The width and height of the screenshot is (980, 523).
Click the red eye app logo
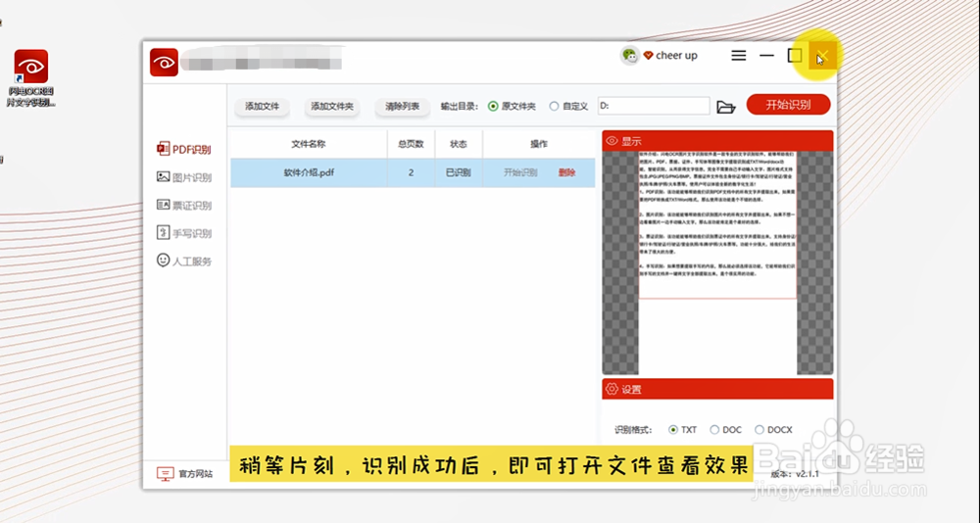164,63
